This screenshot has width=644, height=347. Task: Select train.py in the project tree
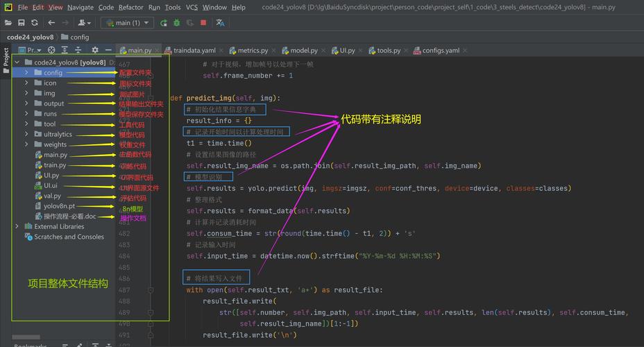point(55,165)
